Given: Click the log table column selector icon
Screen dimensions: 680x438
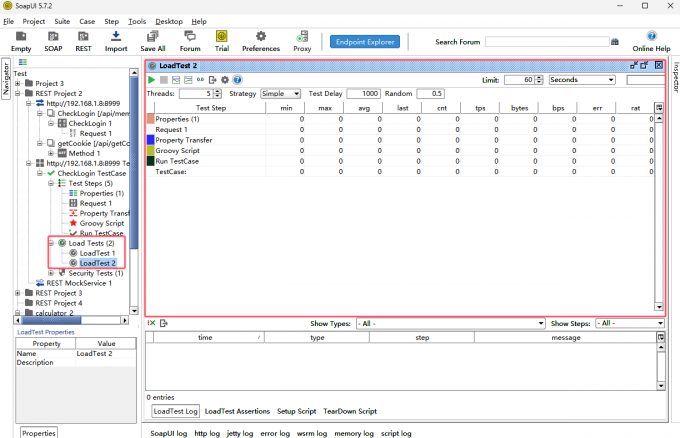Looking at the screenshot, I should (661, 337).
